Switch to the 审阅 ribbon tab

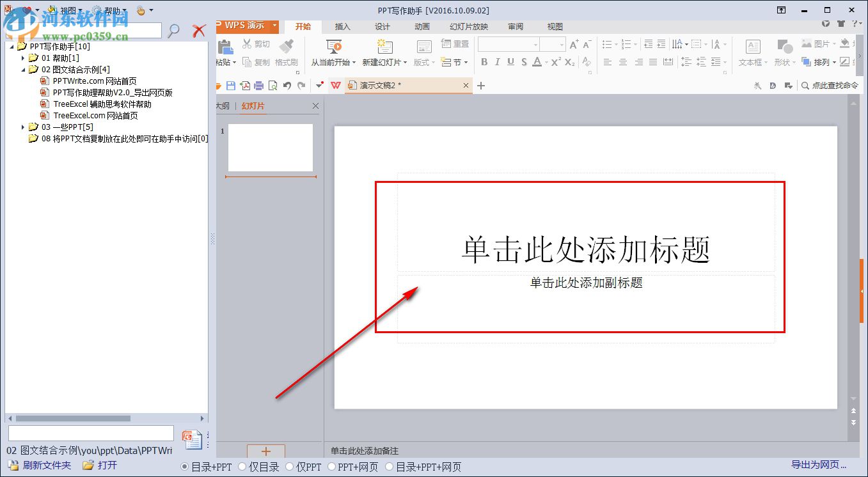pos(516,26)
